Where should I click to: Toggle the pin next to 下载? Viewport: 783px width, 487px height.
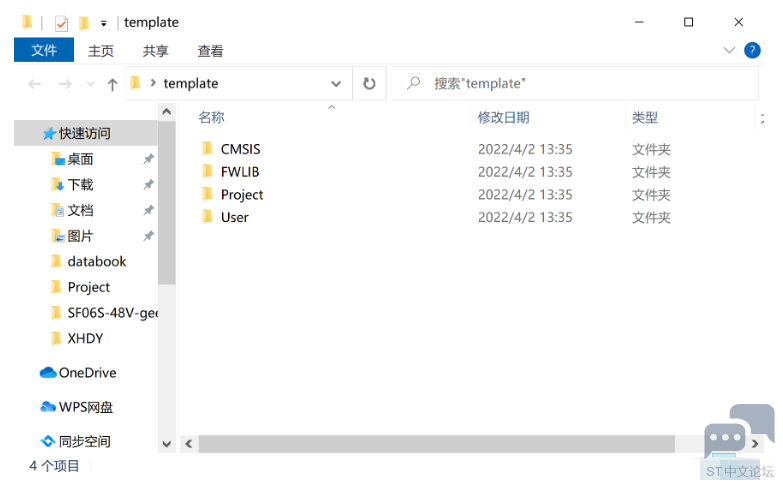[148, 185]
